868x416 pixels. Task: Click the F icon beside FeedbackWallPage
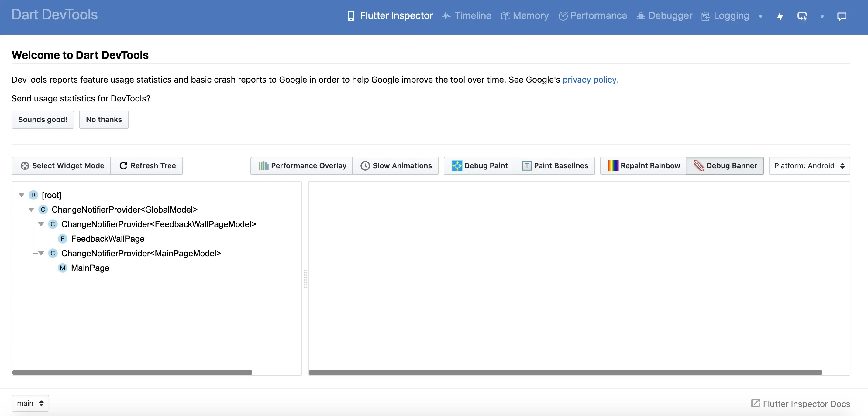[62, 239]
